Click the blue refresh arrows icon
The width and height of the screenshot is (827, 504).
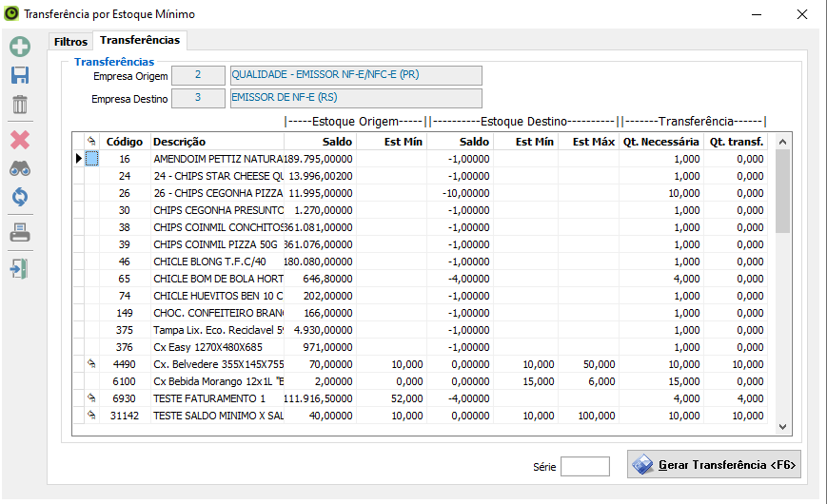coord(20,197)
